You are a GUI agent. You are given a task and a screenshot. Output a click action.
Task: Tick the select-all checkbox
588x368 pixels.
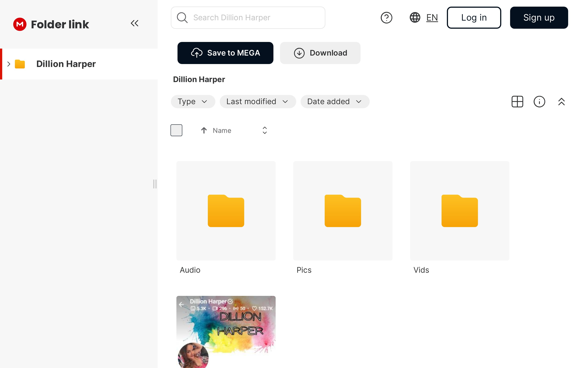click(176, 130)
